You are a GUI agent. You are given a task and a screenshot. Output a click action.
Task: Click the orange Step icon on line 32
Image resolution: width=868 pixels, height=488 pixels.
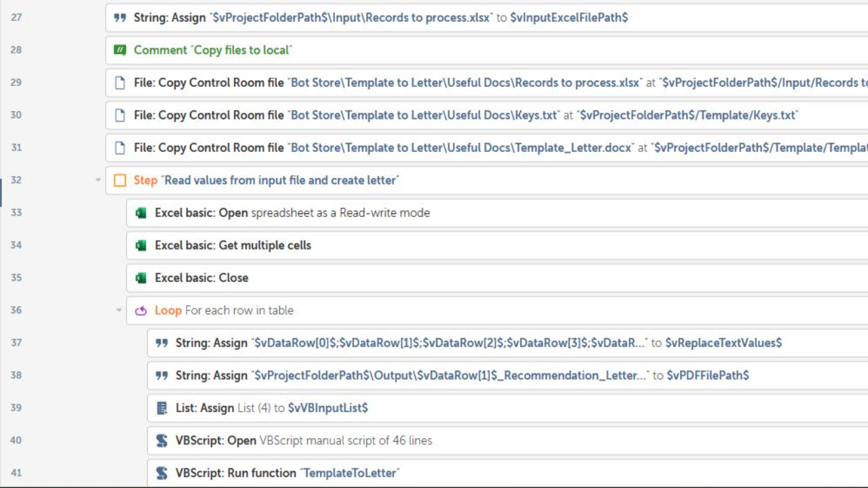(x=120, y=180)
